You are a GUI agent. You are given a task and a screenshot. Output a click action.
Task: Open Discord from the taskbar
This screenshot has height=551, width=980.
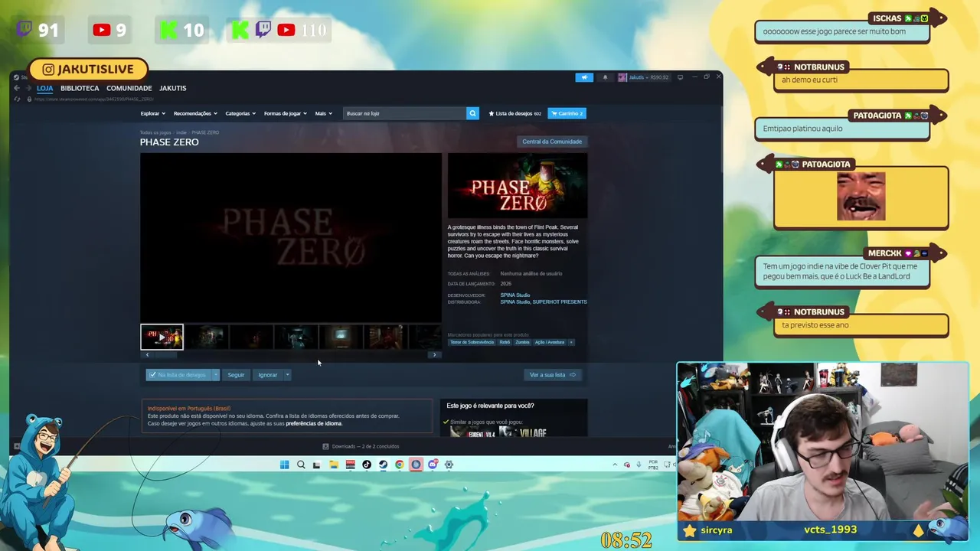433,465
